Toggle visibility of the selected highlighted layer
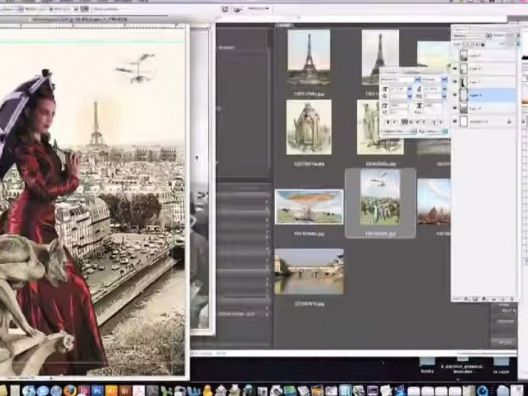This screenshot has width=528, height=396. tap(455, 95)
